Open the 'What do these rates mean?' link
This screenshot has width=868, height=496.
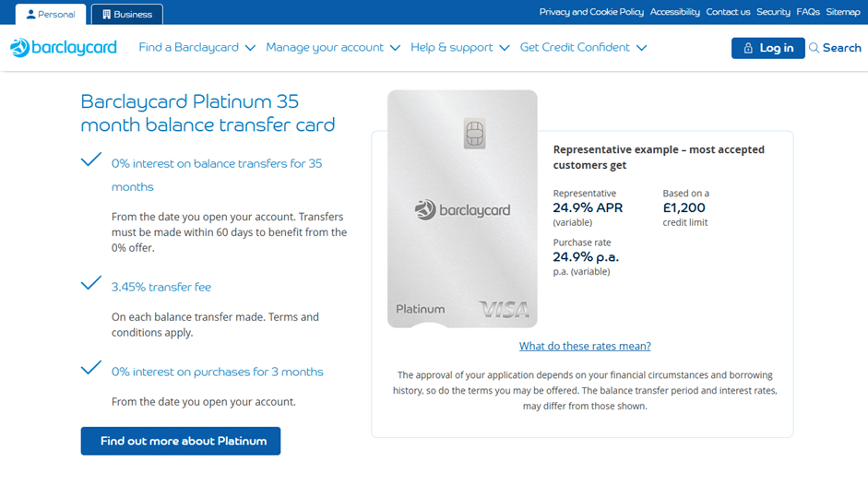[x=585, y=347]
